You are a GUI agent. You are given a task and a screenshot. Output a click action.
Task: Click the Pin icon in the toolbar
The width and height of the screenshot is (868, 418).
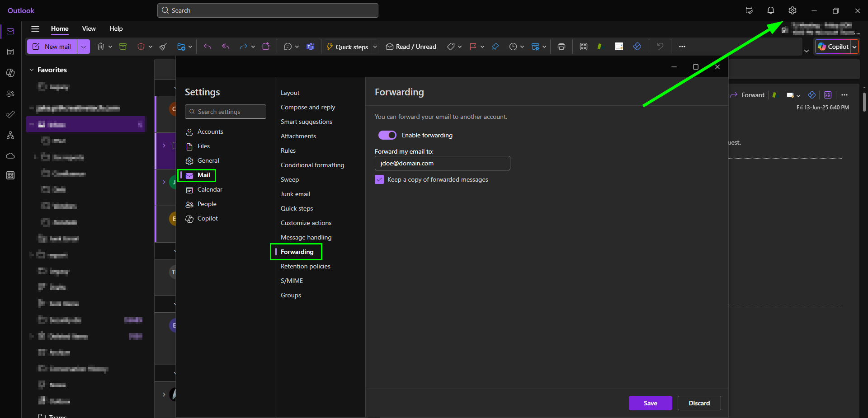[x=495, y=47]
